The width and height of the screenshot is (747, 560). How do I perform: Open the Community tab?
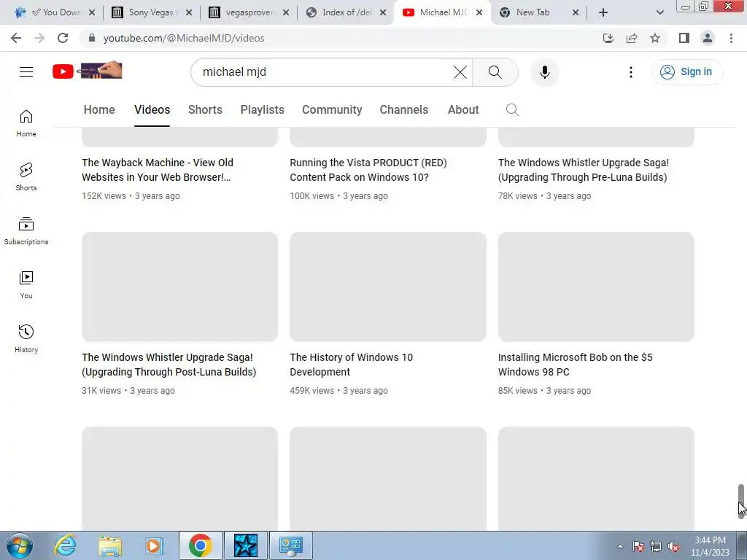[x=332, y=109]
